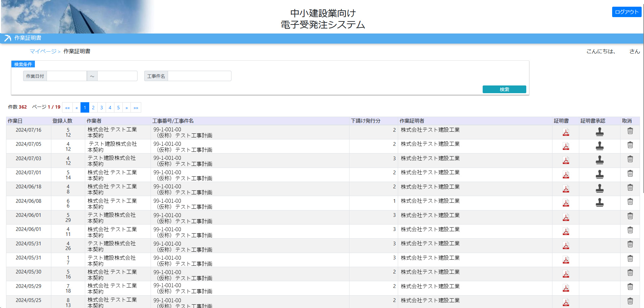This screenshot has width=644, height=308.
Task: Click the 検索 search button
Action: tap(504, 89)
